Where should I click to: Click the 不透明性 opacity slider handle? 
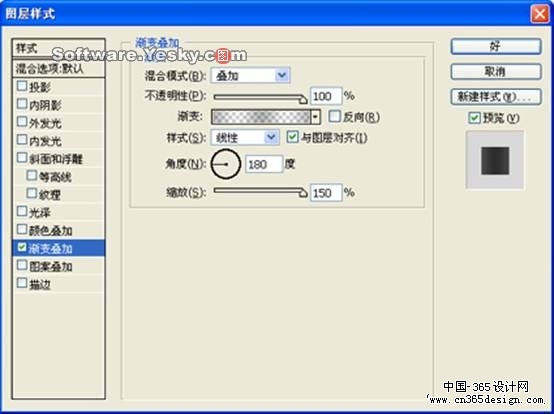click(303, 100)
